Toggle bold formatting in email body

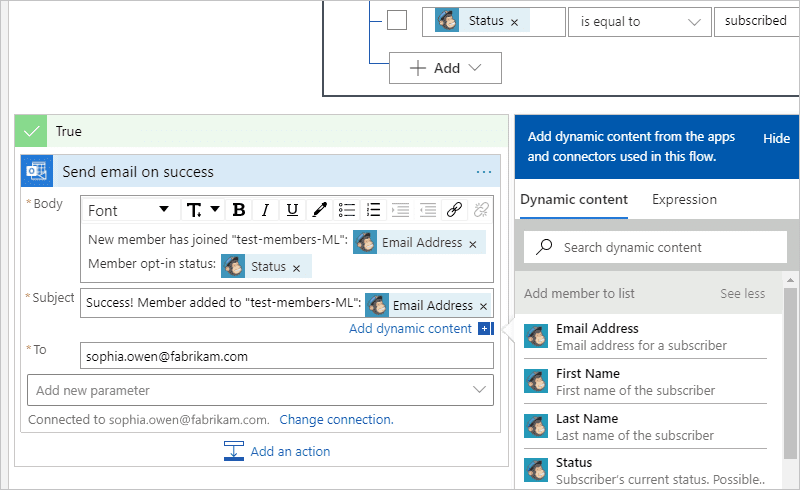(x=239, y=210)
